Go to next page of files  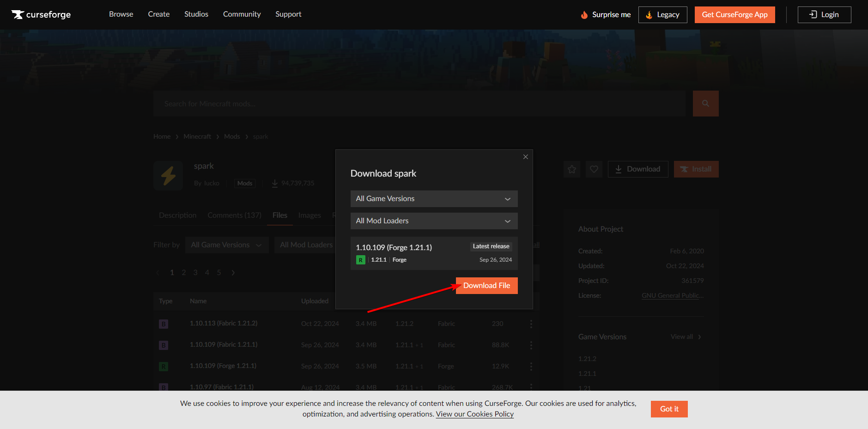point(233,273)
